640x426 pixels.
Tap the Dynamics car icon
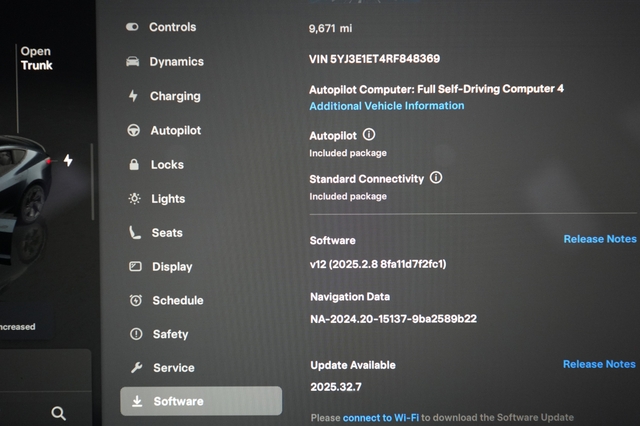(x=133, y=62)
